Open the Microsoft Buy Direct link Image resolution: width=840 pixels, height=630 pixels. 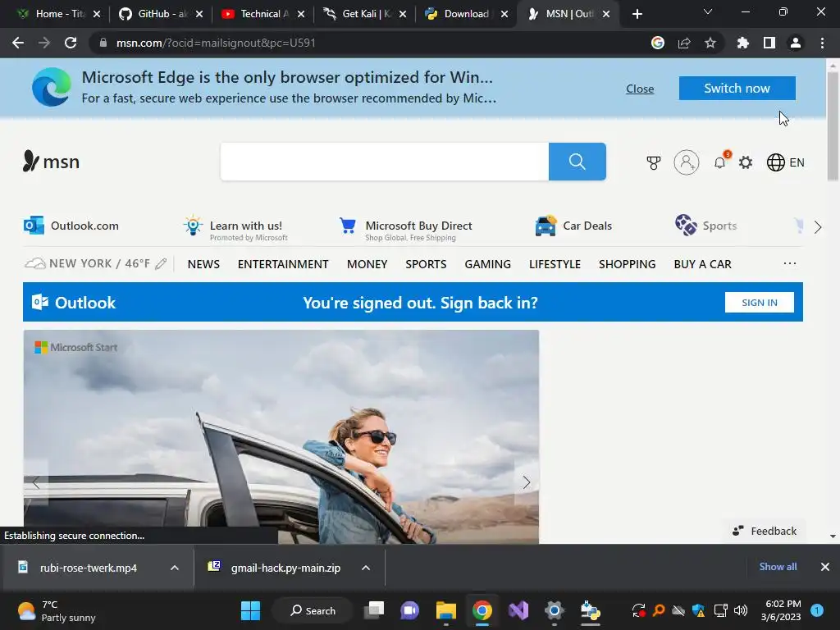tap(405, 229)
